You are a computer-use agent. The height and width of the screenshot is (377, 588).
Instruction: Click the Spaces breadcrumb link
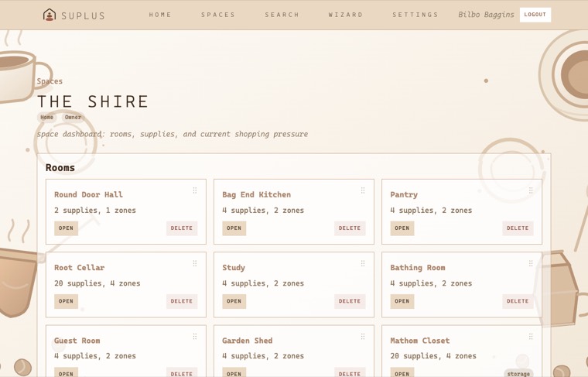tap(50, 81)
